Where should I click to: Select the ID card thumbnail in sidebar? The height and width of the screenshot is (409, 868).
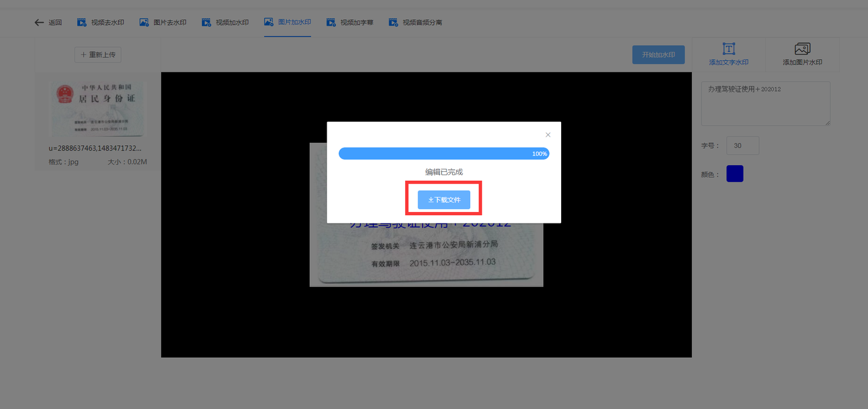pyautogui.click(x=98, y=109)
